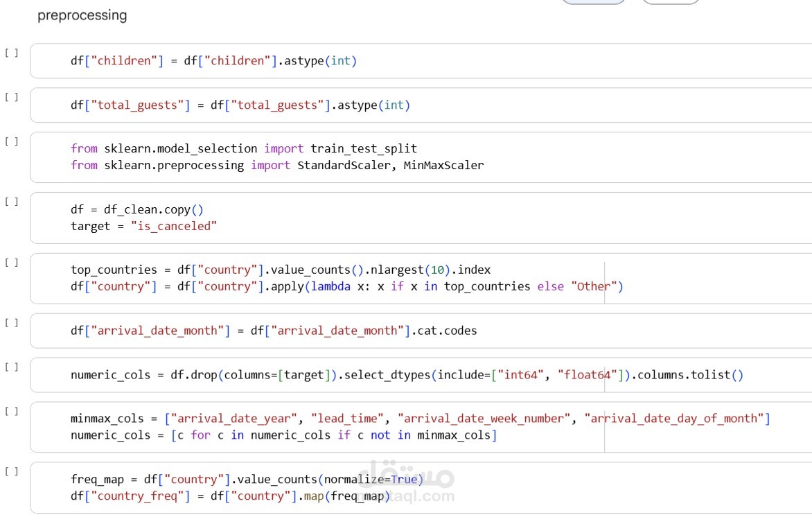Run the top_countries cell

tap(11, 263)
